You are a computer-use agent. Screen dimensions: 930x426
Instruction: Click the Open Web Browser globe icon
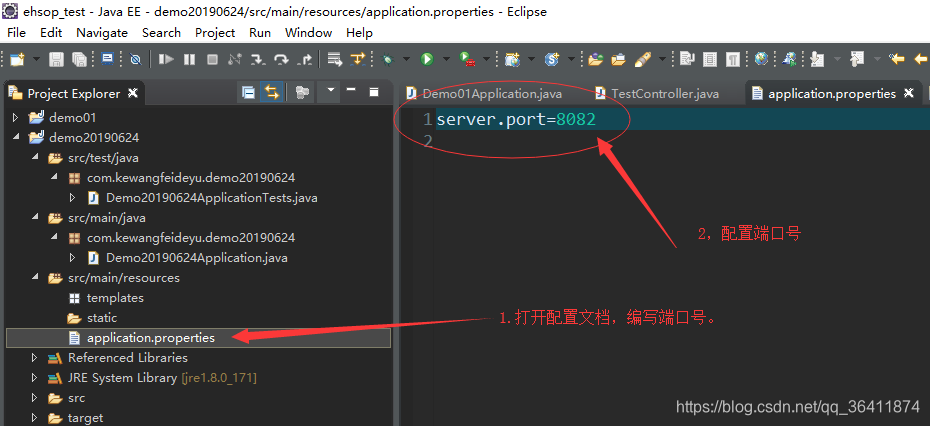[x=762, y=59]
